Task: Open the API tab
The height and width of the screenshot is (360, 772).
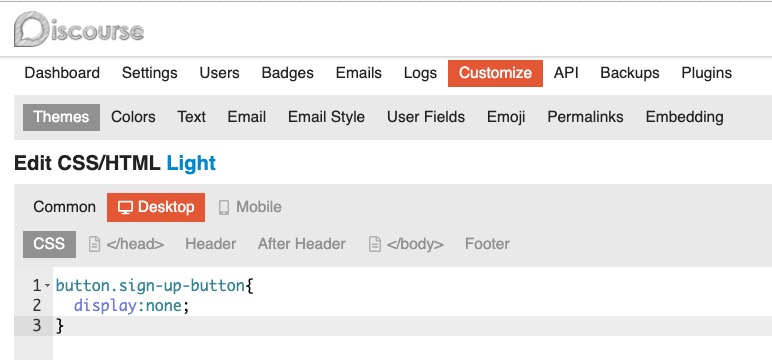Action: pyautogui.click(x=566, y=73)
